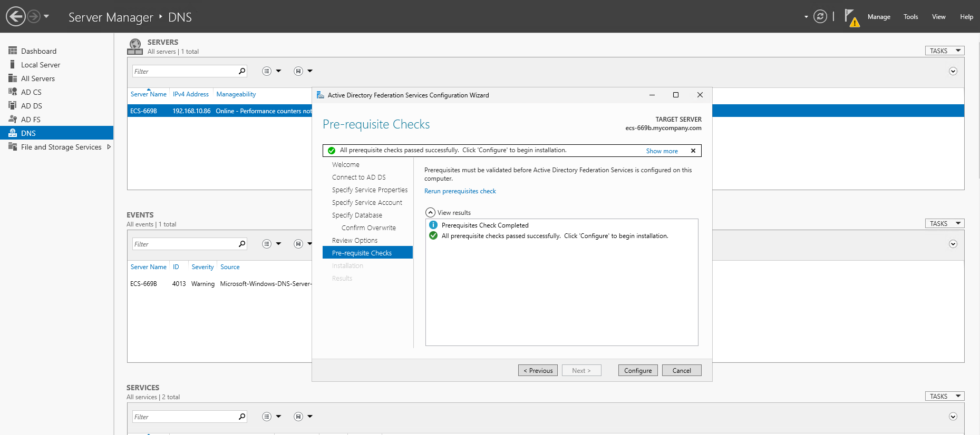
Task: Open the notifications flag with warning
Action: (x=851, y=17)
